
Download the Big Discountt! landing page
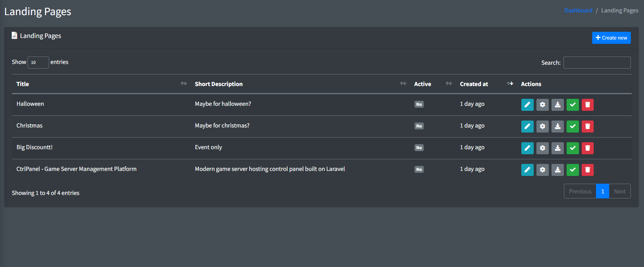(x=557, y=148)
